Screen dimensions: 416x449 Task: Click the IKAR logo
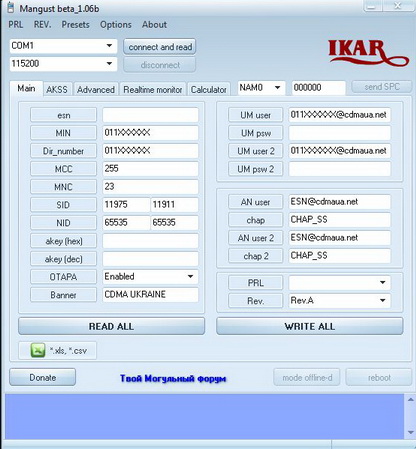click(x=367, y=53)
